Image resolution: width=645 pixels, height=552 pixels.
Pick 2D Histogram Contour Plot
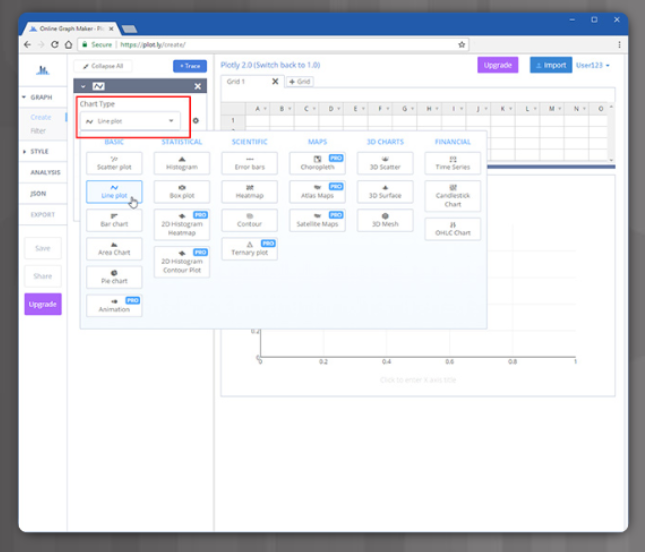point(182,262)
